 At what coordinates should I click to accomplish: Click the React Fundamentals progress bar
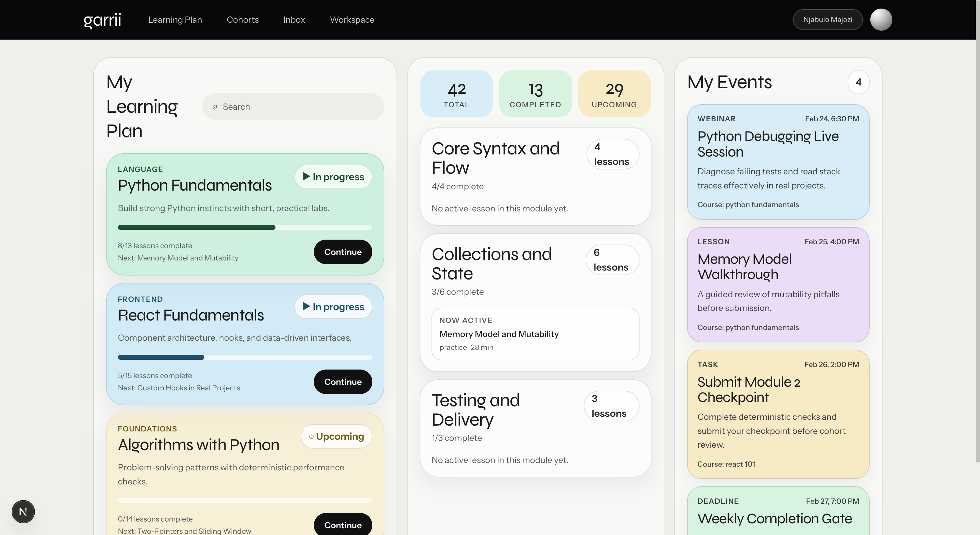(x=245, y=357)
